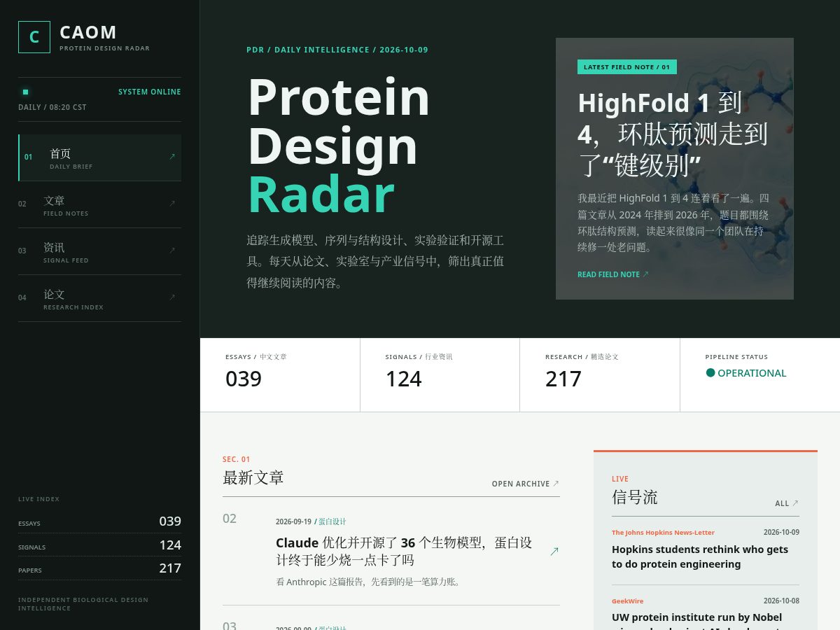
Task: Click the CAOM site title
Action: point(88,32)
